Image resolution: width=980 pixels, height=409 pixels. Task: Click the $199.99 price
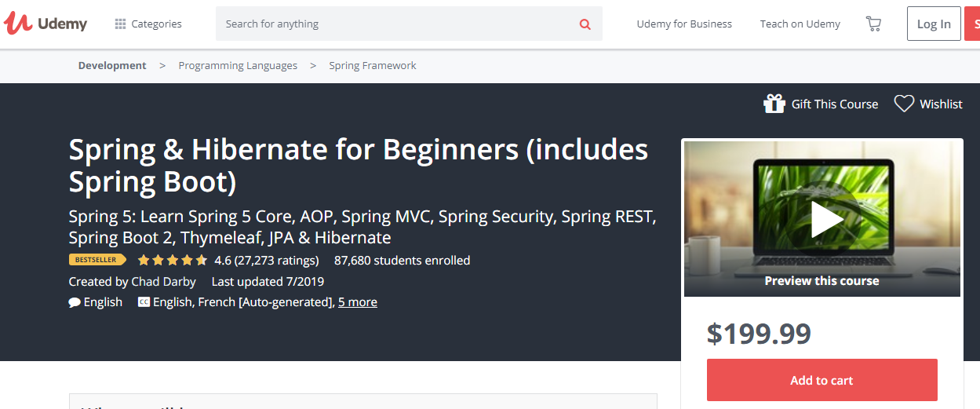[759, 334]
